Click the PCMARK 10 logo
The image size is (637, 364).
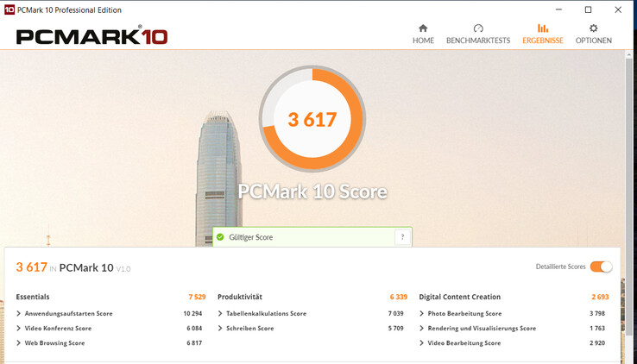pyautogui.click(x=91, y=35)
